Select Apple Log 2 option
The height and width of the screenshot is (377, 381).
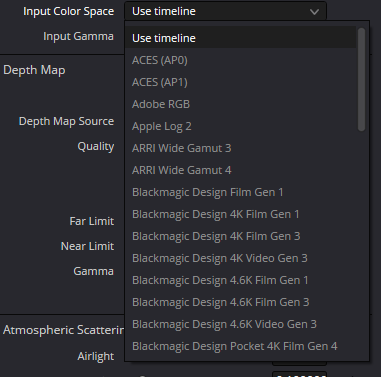click(x=241, y=126)
